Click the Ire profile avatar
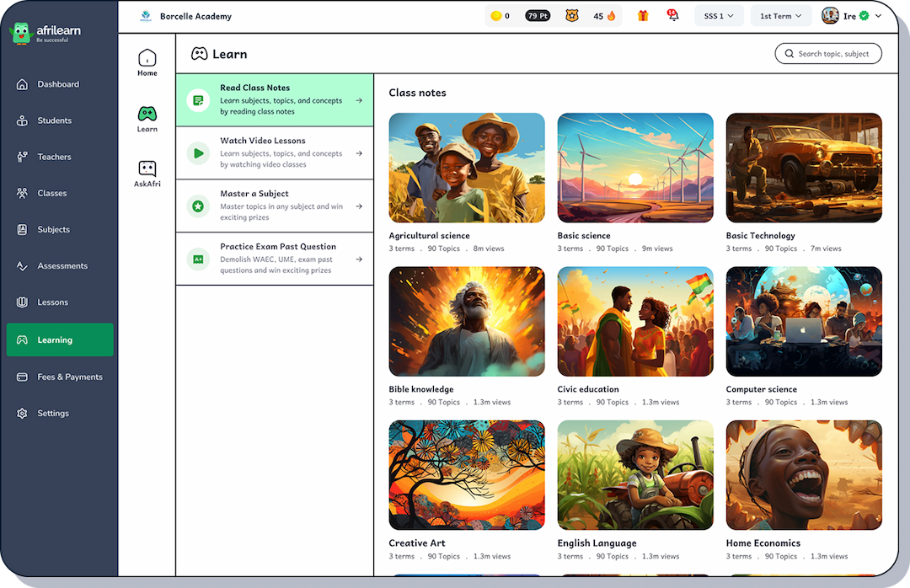This screenshot has height=588, width=910. tap(830, 16)
